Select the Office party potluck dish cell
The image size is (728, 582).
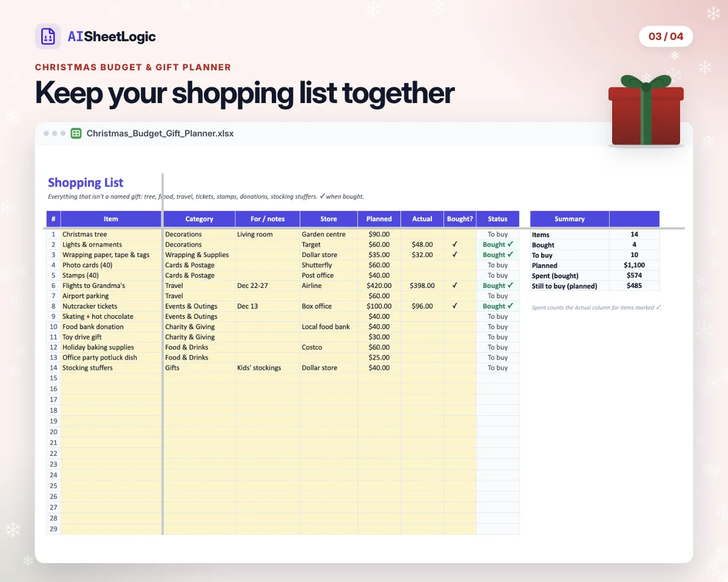(x=111, y=358)
